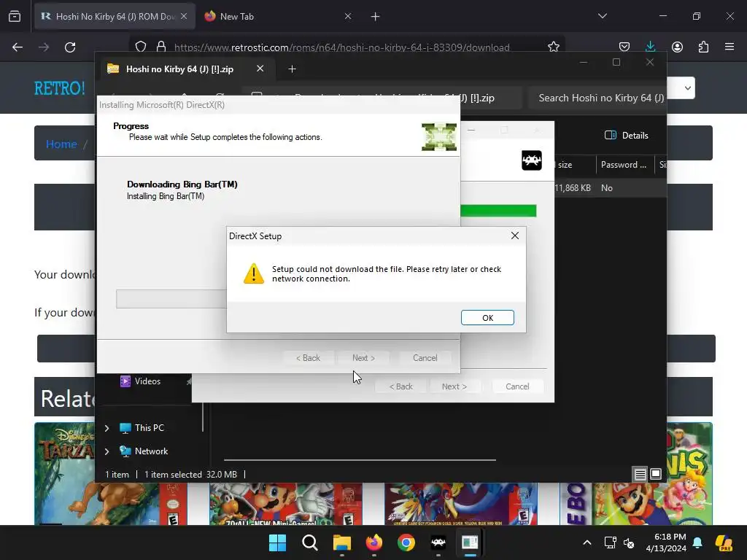Click OK in the DirectX Setup dialog
This screenshot has width=747, height=560.
tap(487, 318)
